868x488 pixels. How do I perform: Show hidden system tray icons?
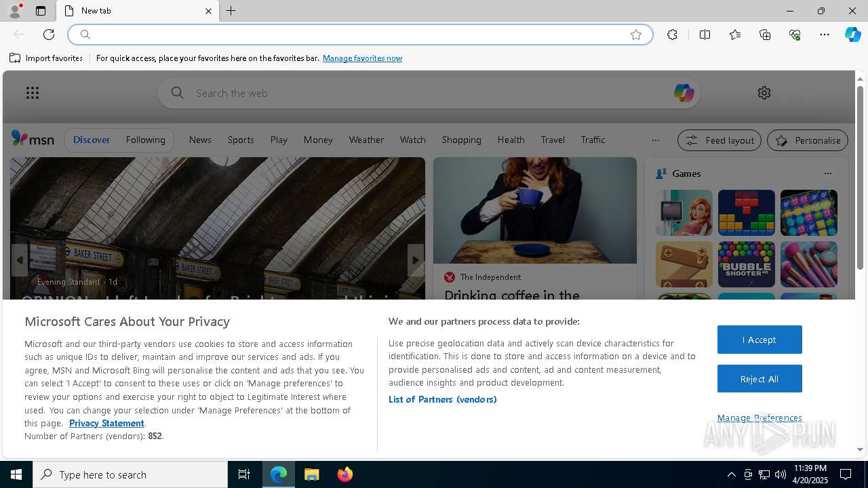coord(731,474)
